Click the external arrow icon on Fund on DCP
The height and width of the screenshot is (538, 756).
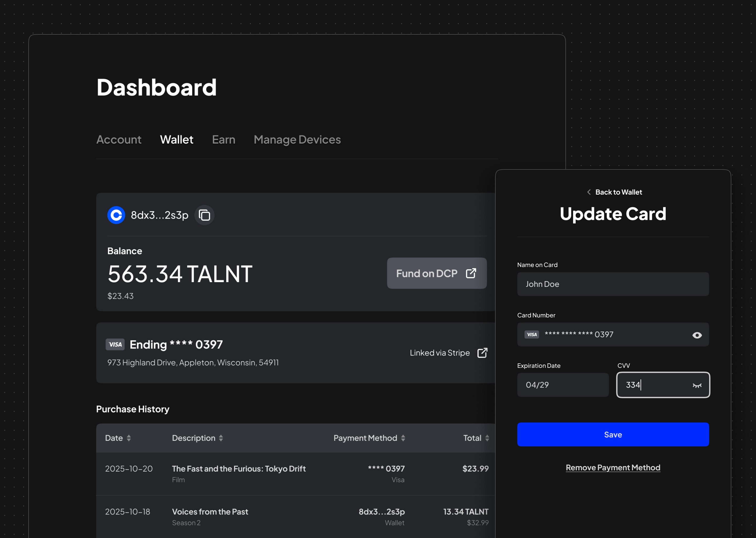click(x=471, y=273)
